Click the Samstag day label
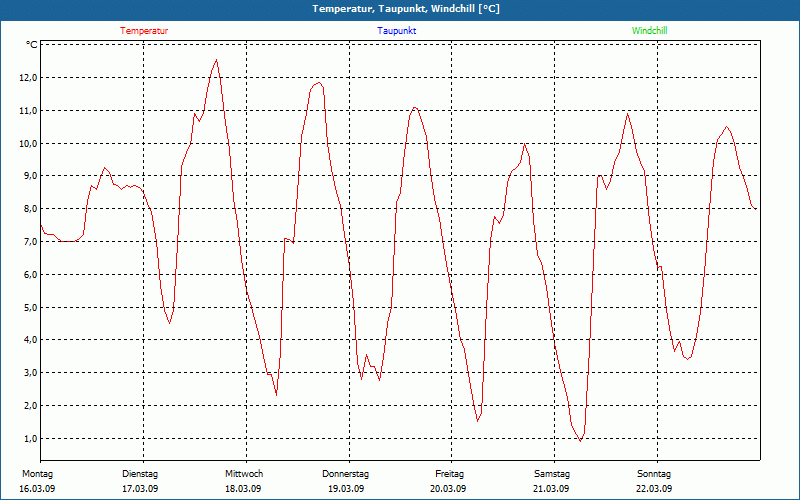 [552, 474]
